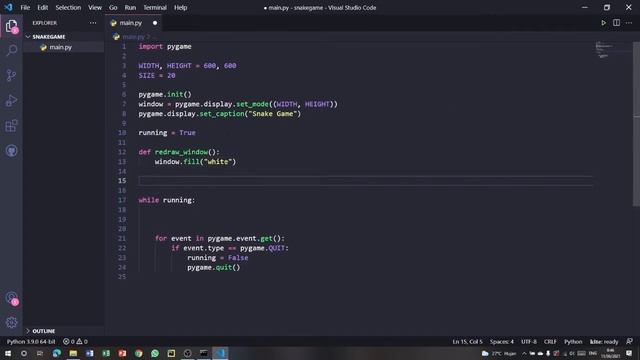The height and width of the screenshot is (360, 640).
Task: Expand the OUTLINE section
Action: [41, 331]
